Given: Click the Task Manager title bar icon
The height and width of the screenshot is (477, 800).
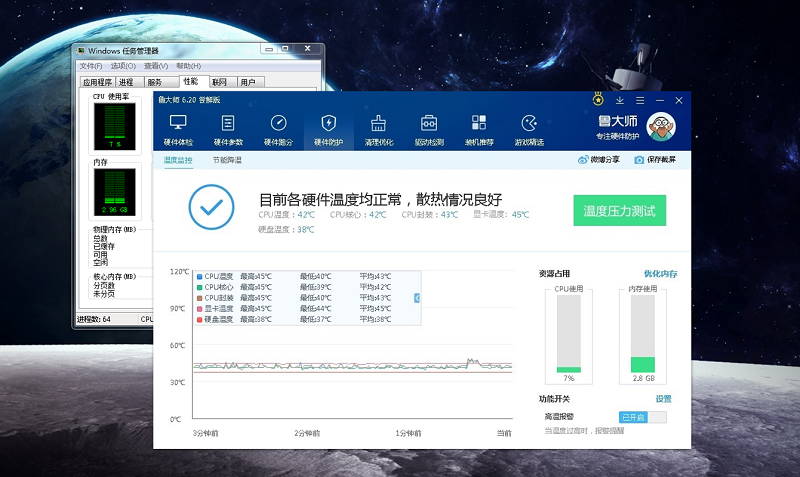Looking at the screenshot, I should click(x=81, y=51).
